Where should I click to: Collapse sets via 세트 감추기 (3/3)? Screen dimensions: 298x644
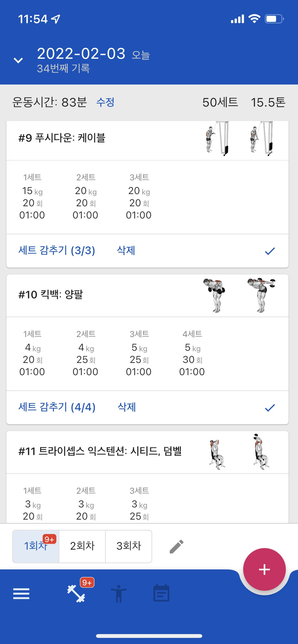tap(57, 251)
